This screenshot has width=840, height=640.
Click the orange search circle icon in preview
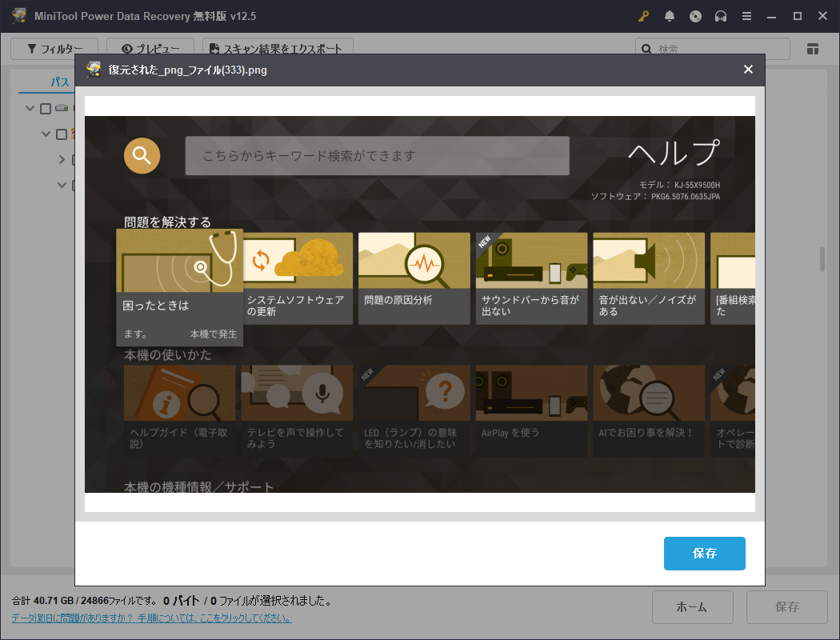coord(142,156)
